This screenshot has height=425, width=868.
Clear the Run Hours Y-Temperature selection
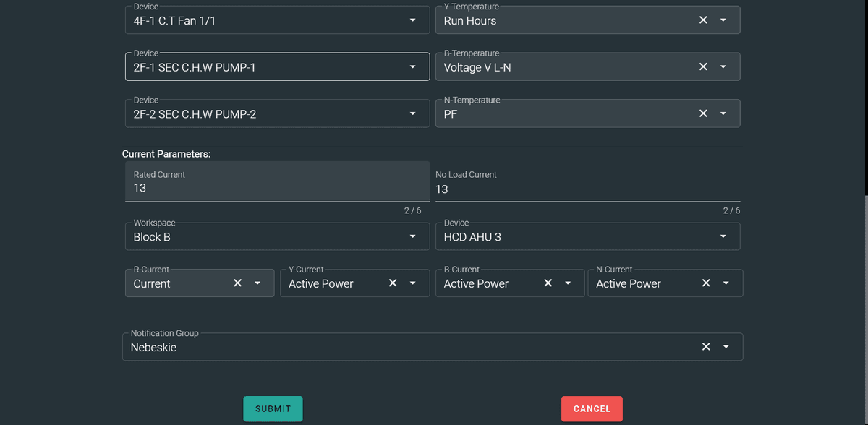[x=702, y=20]
